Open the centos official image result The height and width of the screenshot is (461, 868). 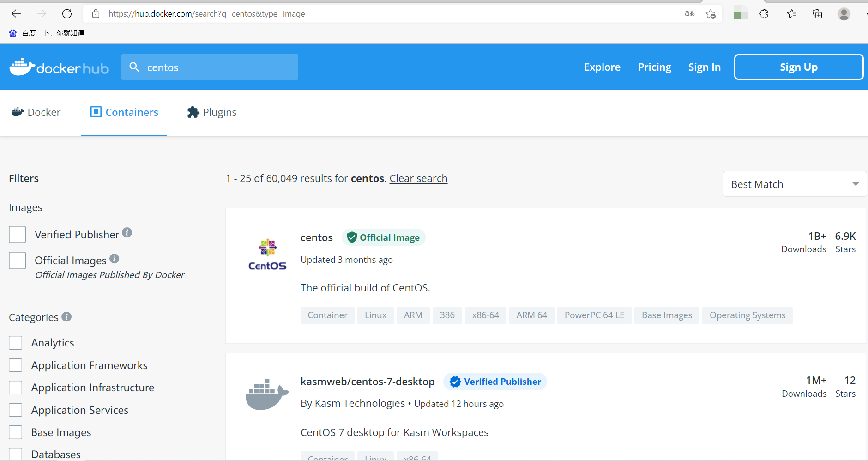tap(317, 237)
